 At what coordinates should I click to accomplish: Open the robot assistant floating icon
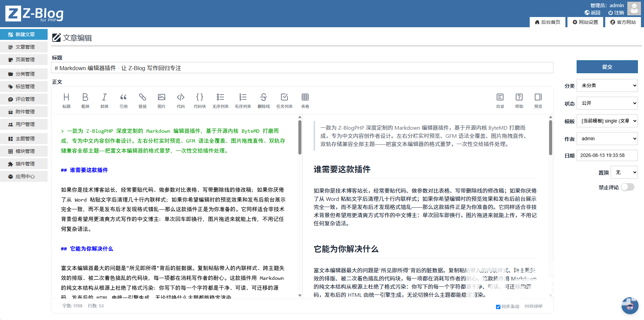point(630,305)
